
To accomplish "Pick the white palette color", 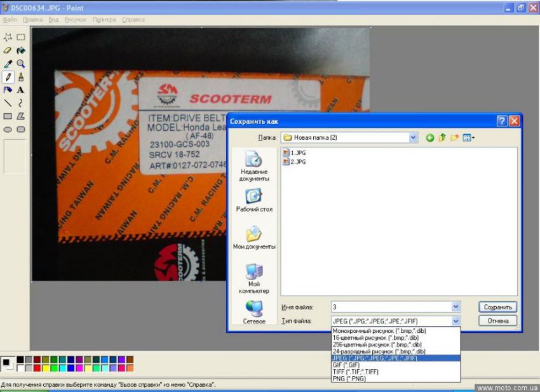I will [x=20, y=368].
